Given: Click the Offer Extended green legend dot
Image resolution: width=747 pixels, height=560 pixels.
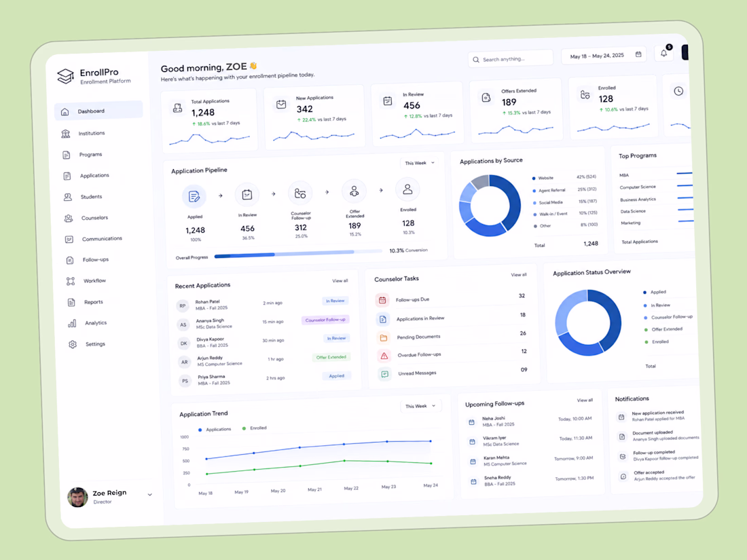Looking at the screenshot, I should [646, 330].
